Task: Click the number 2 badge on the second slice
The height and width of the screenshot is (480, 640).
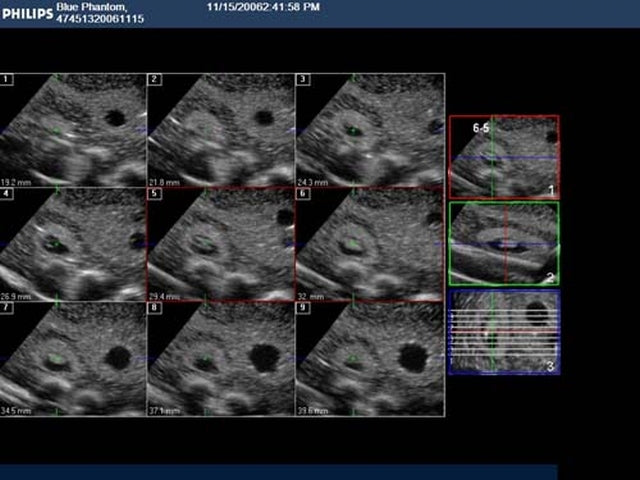Action: click(154, 79)
